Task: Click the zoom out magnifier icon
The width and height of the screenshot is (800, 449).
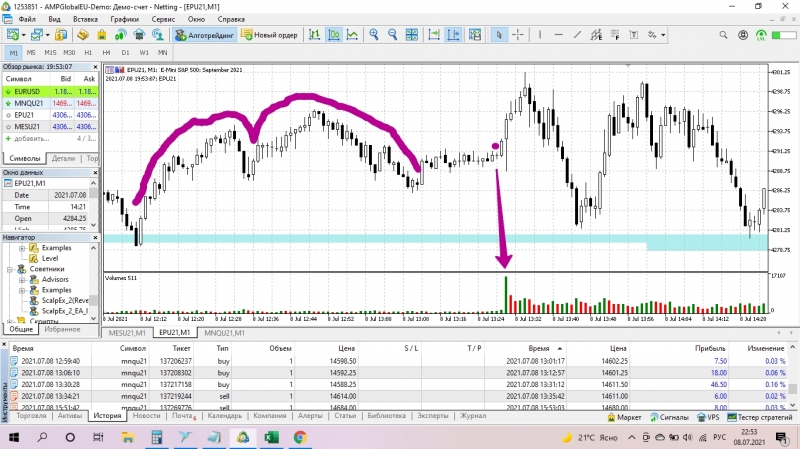Action: pos(392,35)
